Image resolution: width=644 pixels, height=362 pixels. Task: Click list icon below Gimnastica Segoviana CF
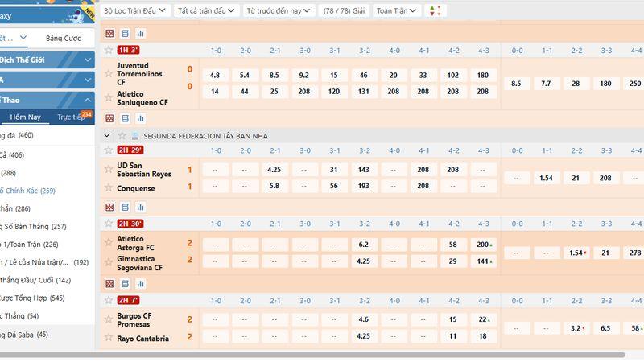(125, 283)
